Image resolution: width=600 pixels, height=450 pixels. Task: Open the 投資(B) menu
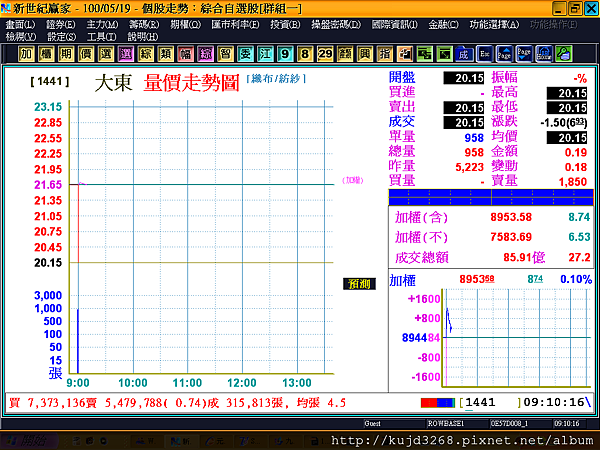[285, 25]
